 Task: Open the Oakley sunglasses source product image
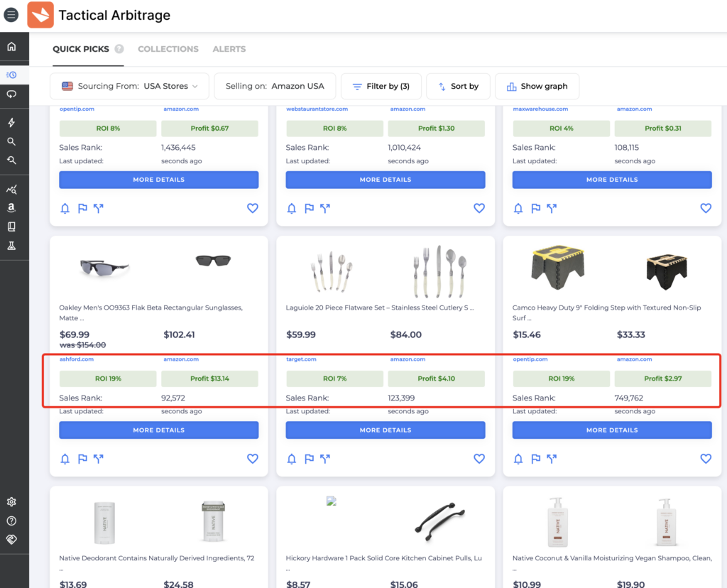tap(104, 268)
